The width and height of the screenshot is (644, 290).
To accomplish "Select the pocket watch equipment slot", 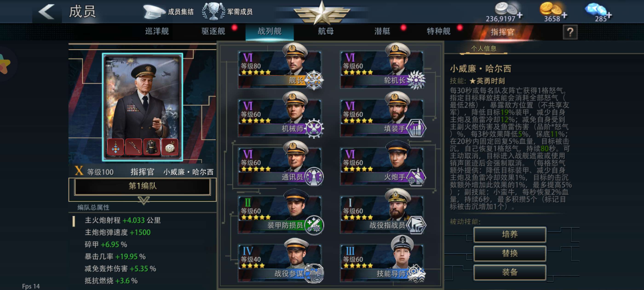I will [x=170, y=147].
